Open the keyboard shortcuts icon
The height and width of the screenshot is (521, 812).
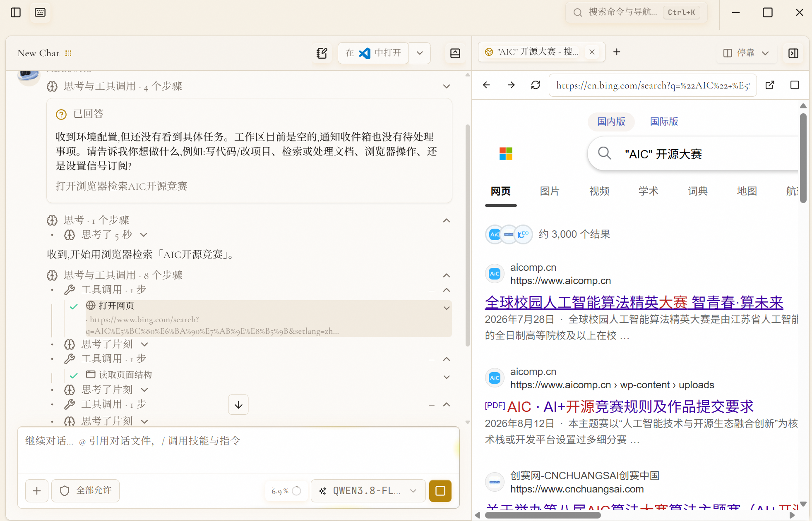[x=40, y=12]
